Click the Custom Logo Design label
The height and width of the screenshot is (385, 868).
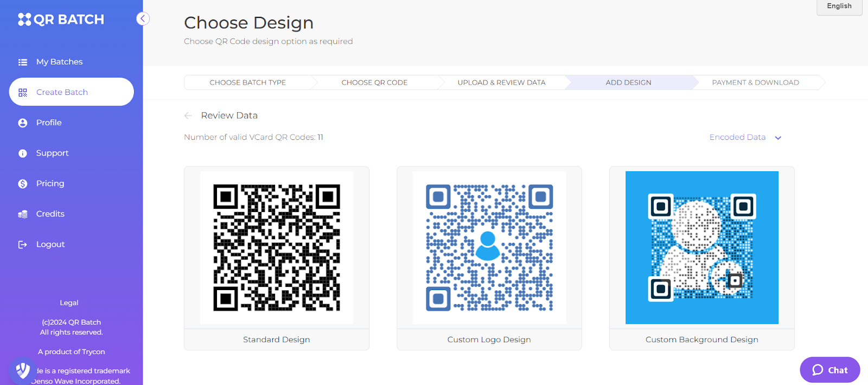pos(489,339)
